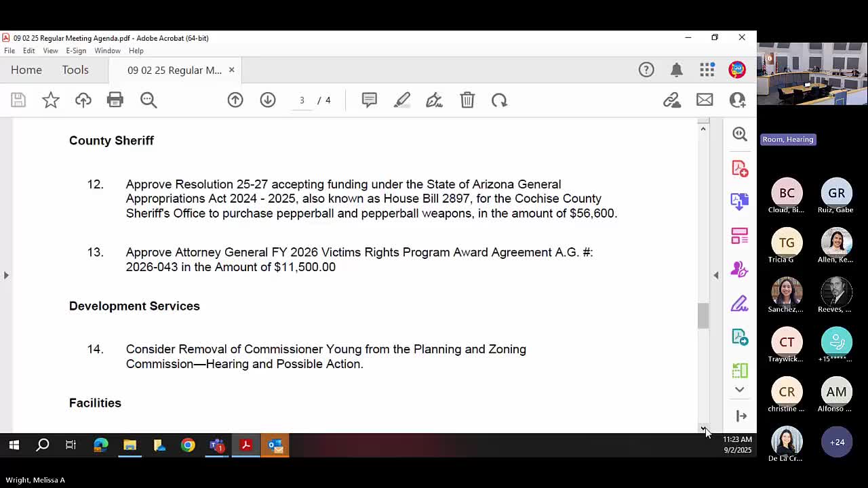Viewport: 868px width, 488px height.
Task: Go to next page arrow
Action: (x=268, y=100)
